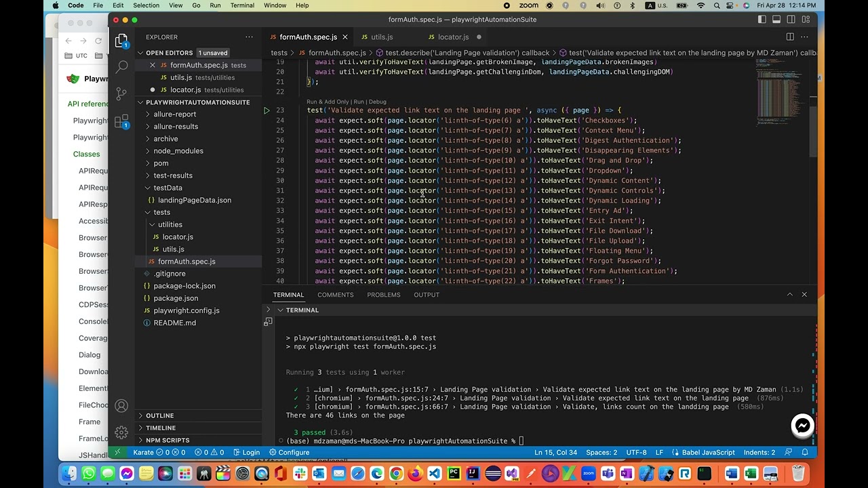Open the Selection menu in menu bar

146,5
